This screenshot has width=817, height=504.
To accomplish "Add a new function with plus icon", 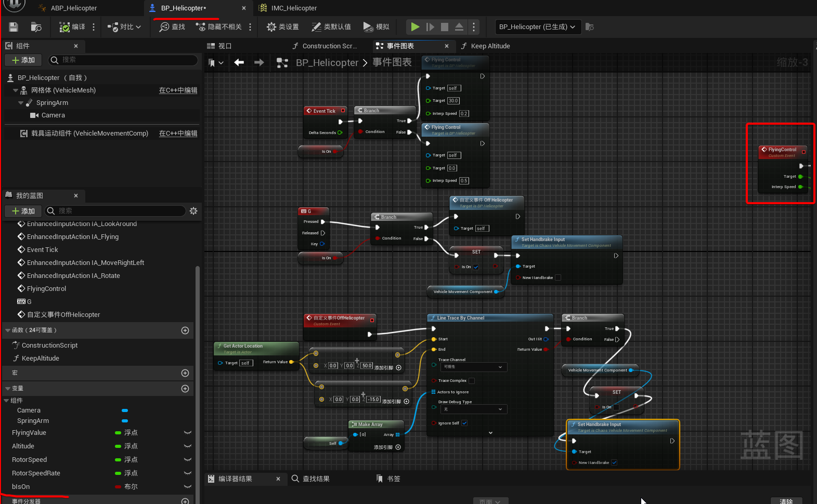I will [x=185, y=330].
